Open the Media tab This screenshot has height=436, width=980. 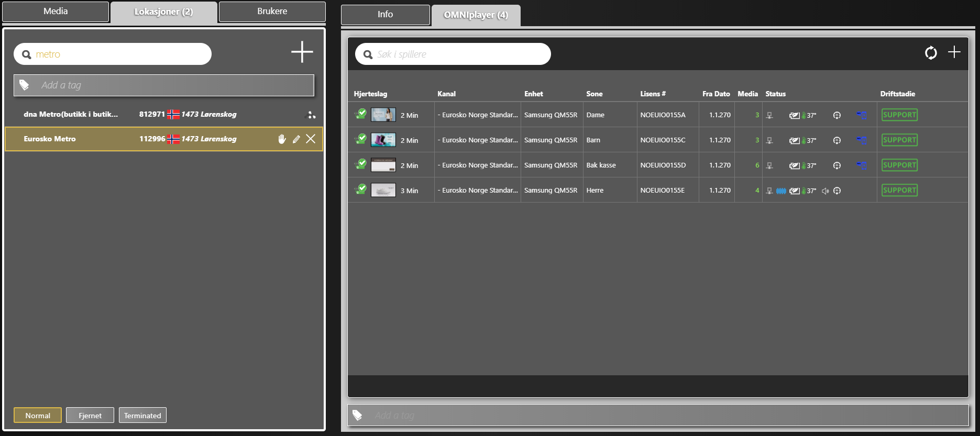pyautogui.click(x=56, y=12)
